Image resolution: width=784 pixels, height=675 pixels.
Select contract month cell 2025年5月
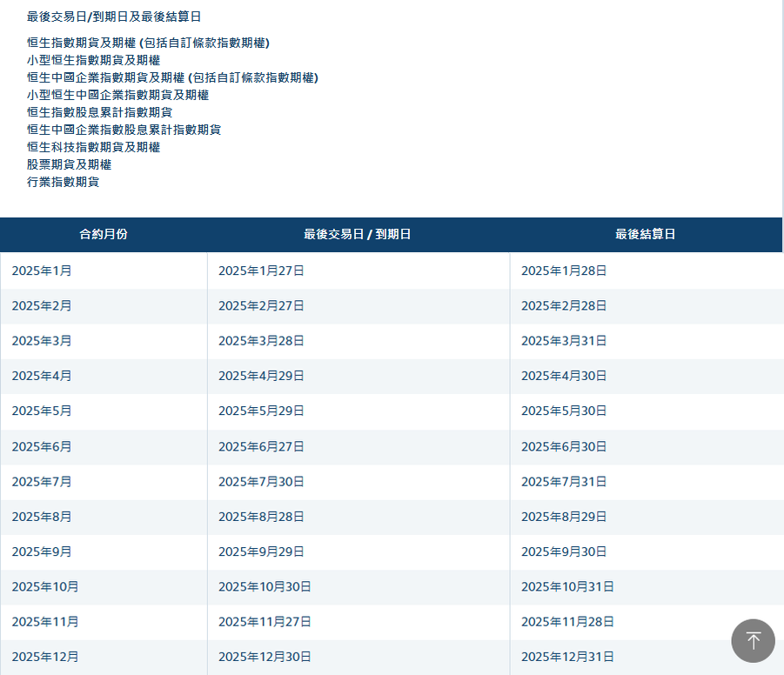pos(104,411)
